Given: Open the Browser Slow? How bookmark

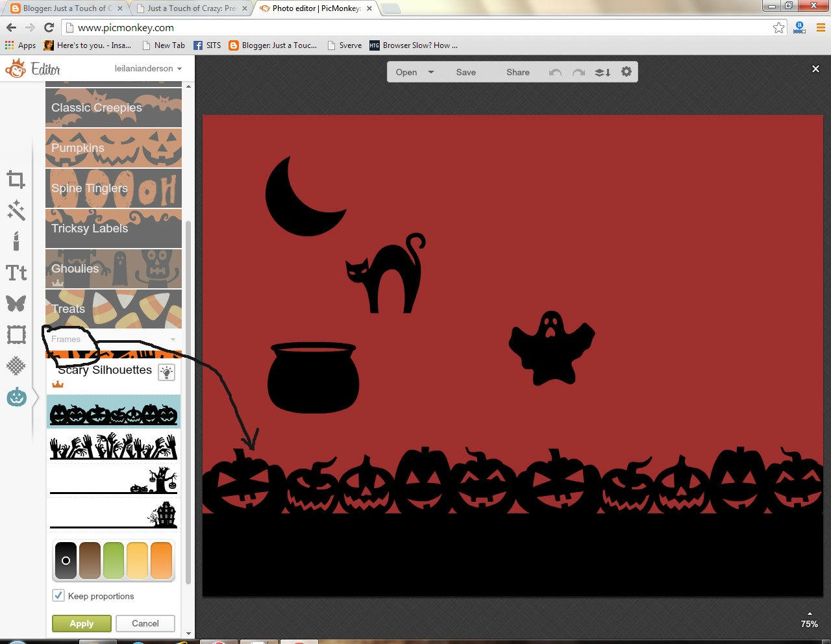Looking at the screenshot, I should pos(414,45).
